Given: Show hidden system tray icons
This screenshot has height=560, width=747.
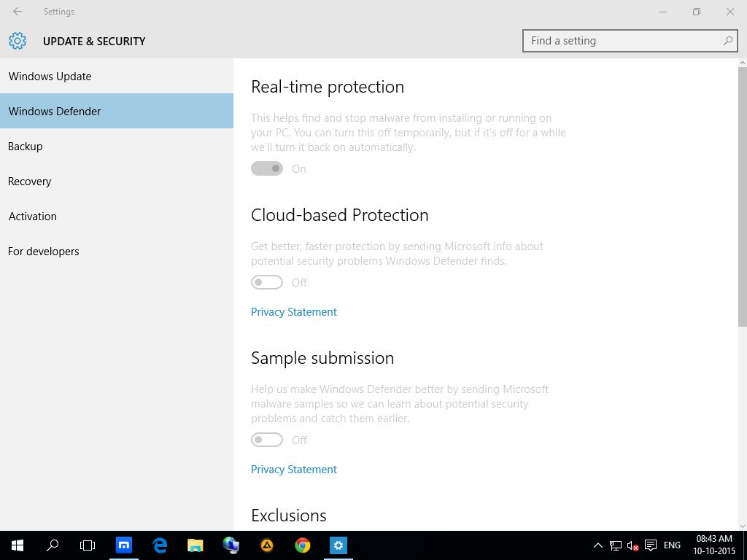Looking at the screenshot, I should 597,545.
